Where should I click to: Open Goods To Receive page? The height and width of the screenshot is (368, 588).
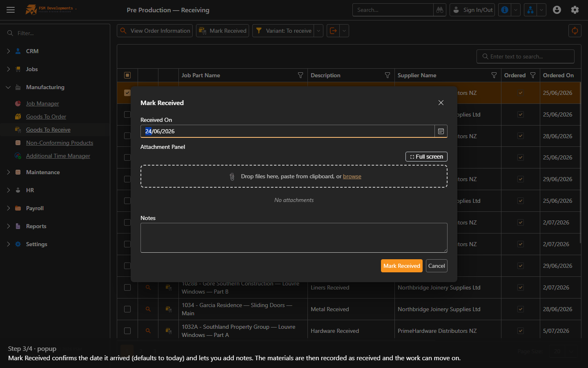click(48, 130)
